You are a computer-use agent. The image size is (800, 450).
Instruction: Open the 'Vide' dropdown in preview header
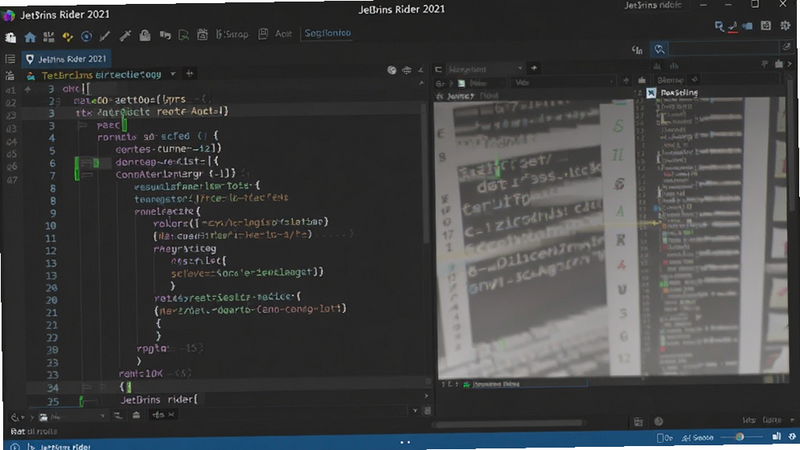pos(563,82)
